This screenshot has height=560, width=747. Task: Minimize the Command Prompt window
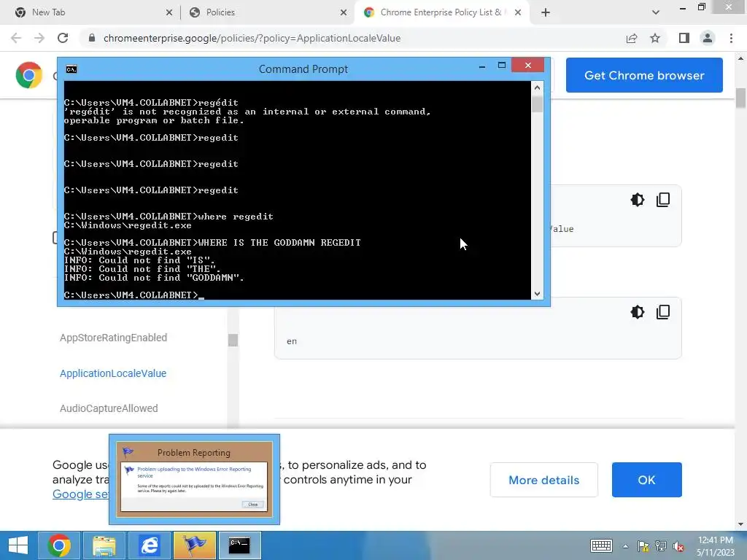pyautogui.click(x=482, y=66)
